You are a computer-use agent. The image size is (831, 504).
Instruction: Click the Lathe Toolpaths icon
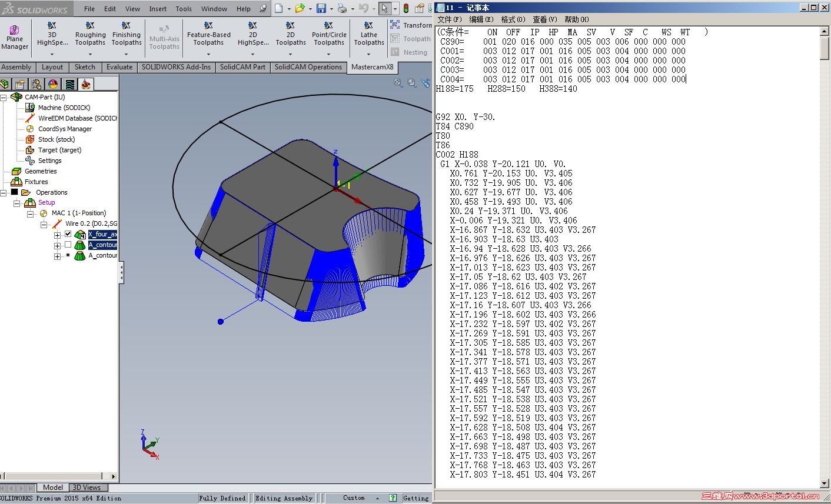(368, 25)
